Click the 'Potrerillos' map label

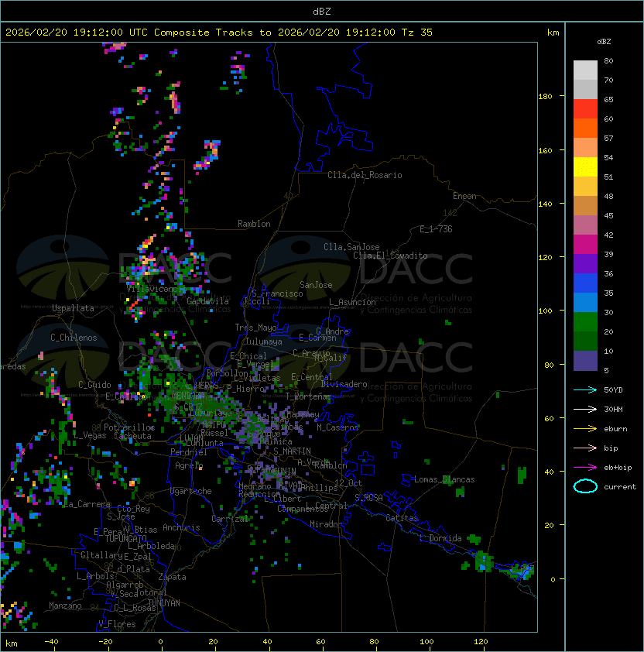coord(129,427)
